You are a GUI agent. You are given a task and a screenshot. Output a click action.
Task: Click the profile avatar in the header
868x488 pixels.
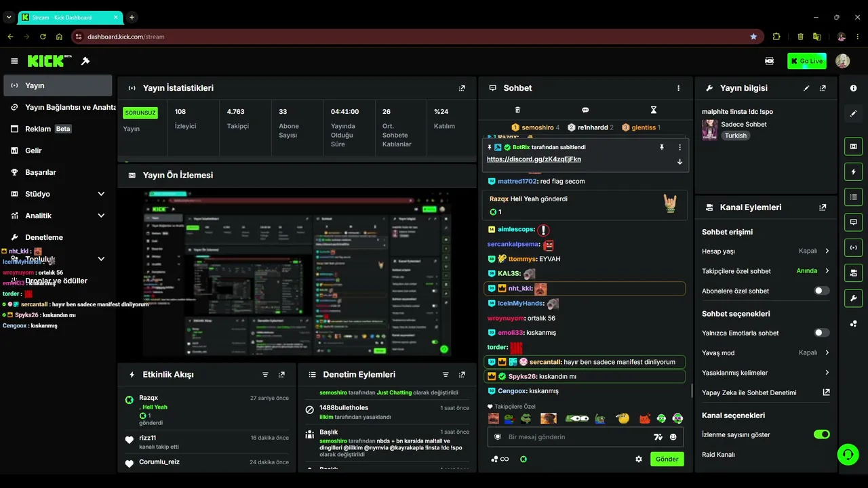click(x=842, y=61)
